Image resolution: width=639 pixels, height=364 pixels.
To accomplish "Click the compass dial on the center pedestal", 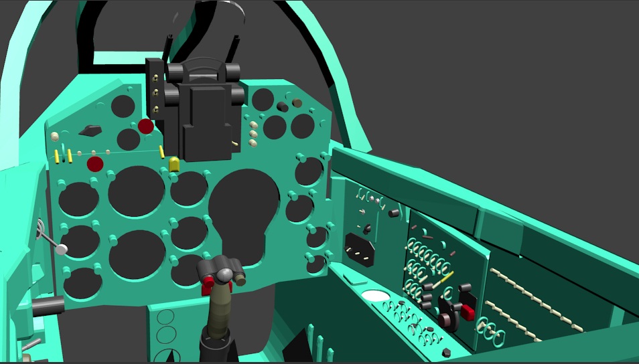I will tap(168, 355).
